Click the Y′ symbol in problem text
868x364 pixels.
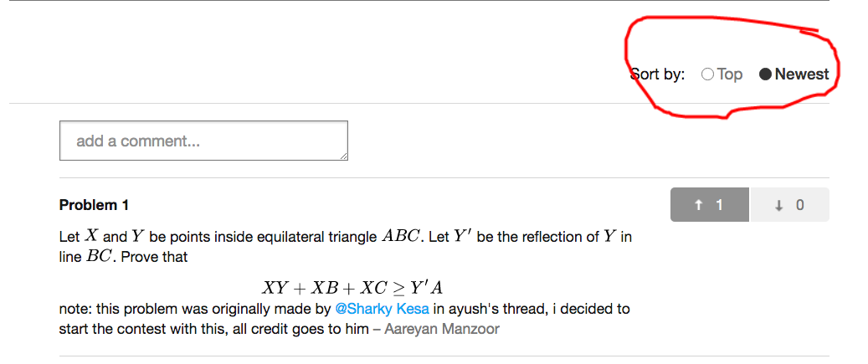(462, 237)
